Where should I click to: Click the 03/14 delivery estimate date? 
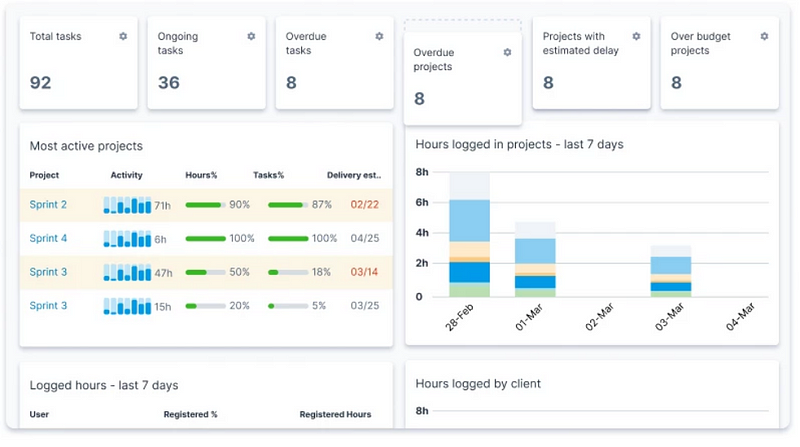coord(364,272)
